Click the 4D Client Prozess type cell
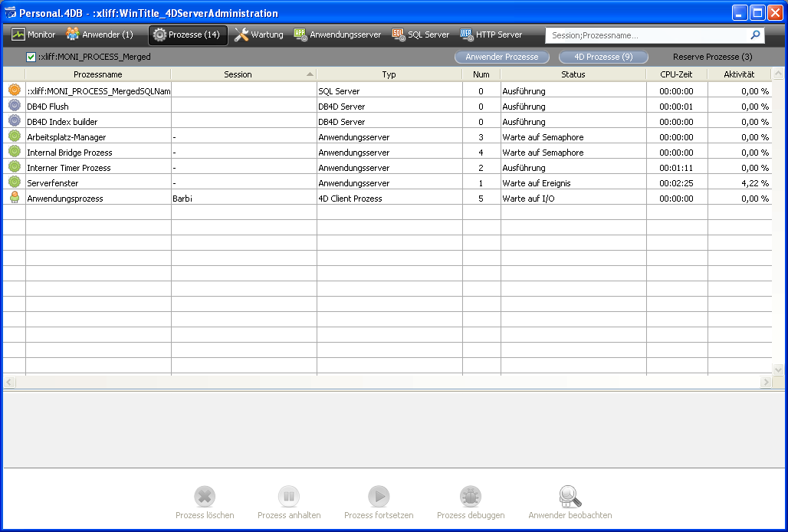This screenshot has width=788, height=532. 389,199
